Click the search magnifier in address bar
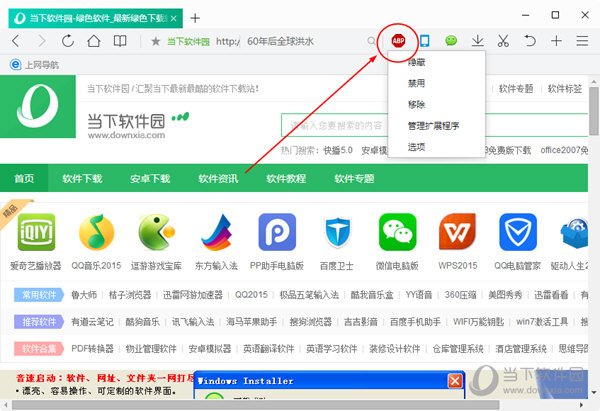The height and width of the screenshot is (411, 600). (371, 41)
